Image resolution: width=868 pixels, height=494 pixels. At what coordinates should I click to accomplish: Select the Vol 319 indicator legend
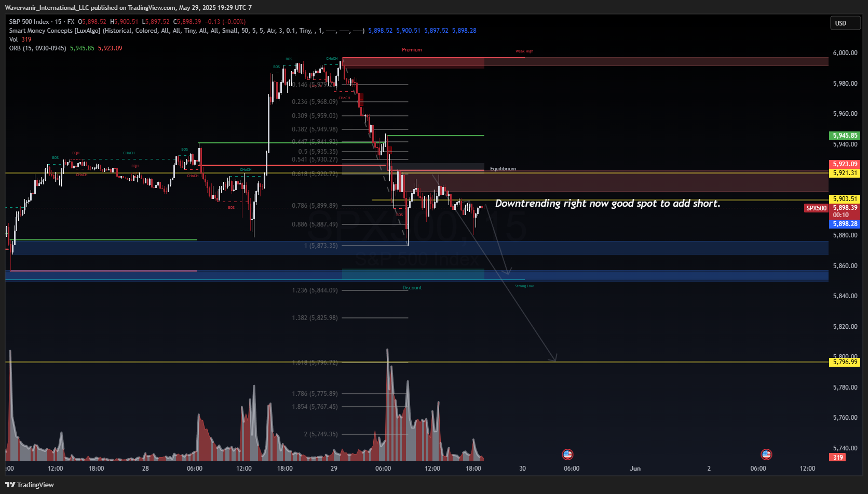click(20, 39)
